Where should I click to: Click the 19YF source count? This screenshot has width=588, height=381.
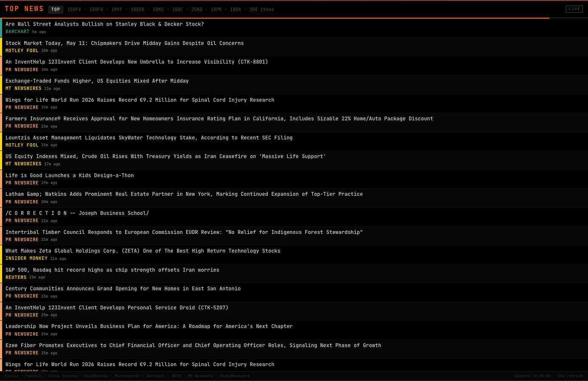tap(117, 9)
